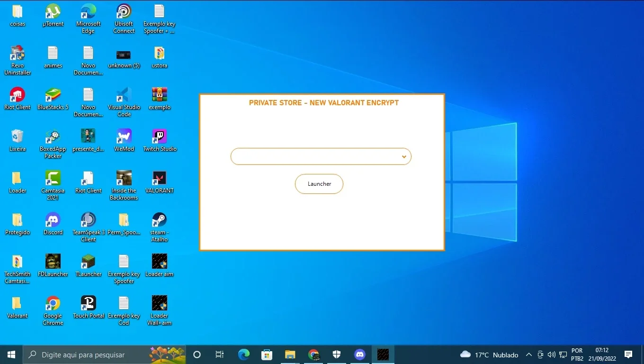Show hidden system tray icons
The height and width of the screenshot is (364, 644).
pyautogui.click(x=528, y=355)
